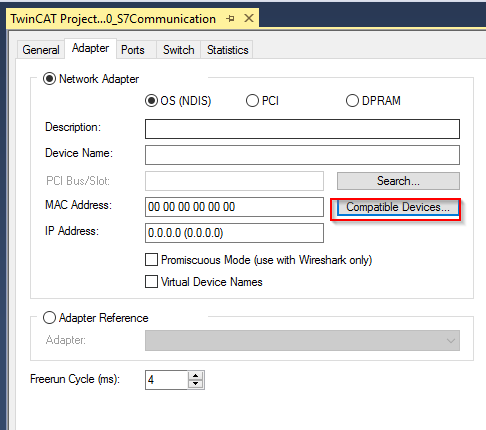Choose the PCI radio option

[252, 101]
